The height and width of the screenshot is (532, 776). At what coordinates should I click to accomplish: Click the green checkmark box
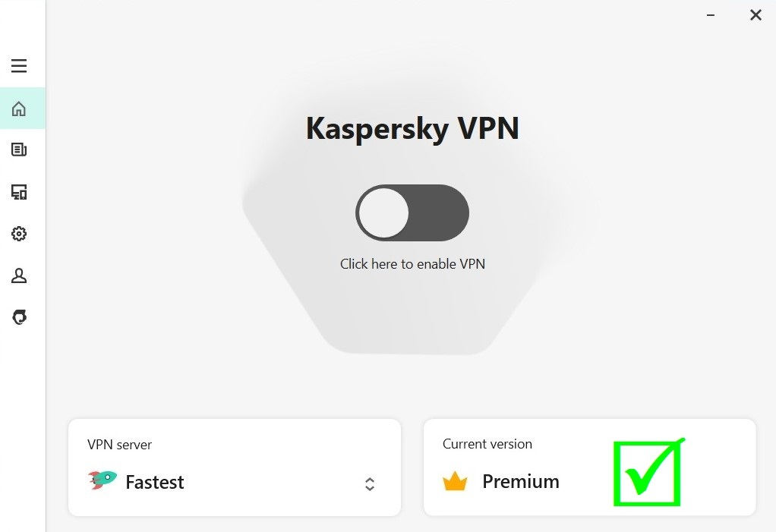648,474
